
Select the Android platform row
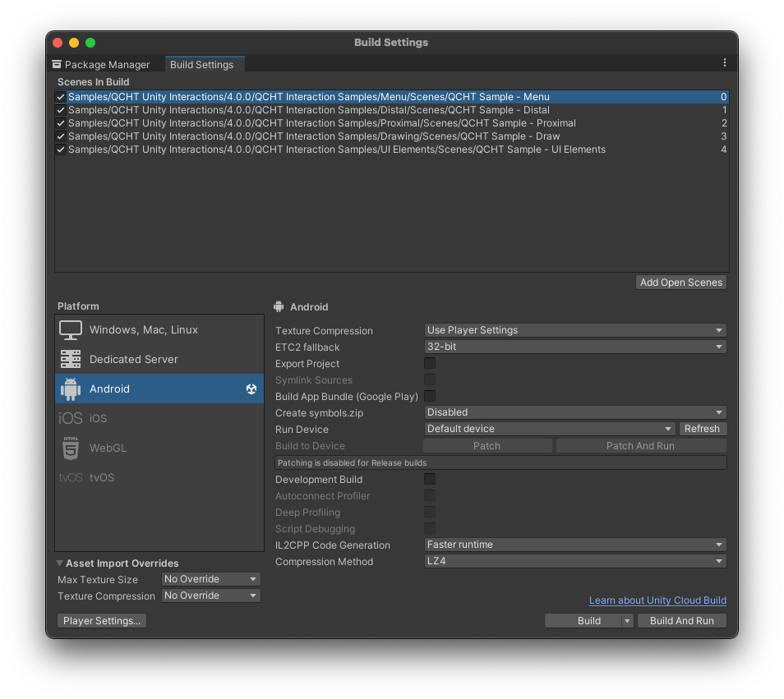pyautogui.click(x=159, y=389)
